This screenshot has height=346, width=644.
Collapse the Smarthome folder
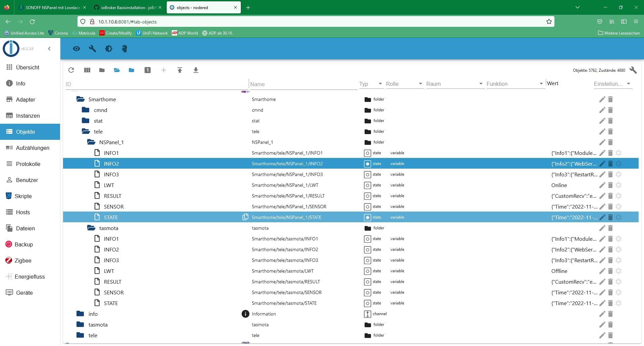pos(80,99)
